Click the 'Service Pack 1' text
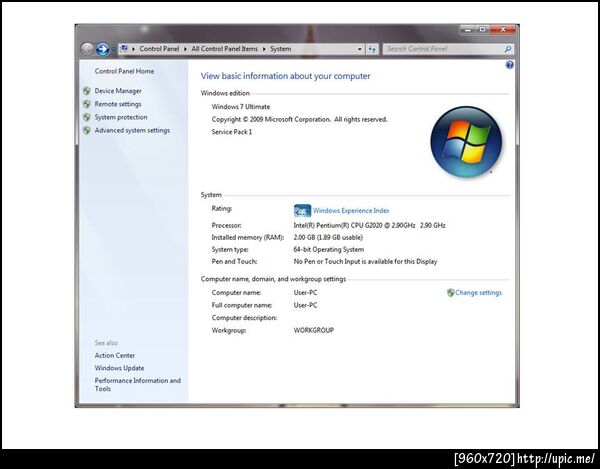 coord(232,132)
